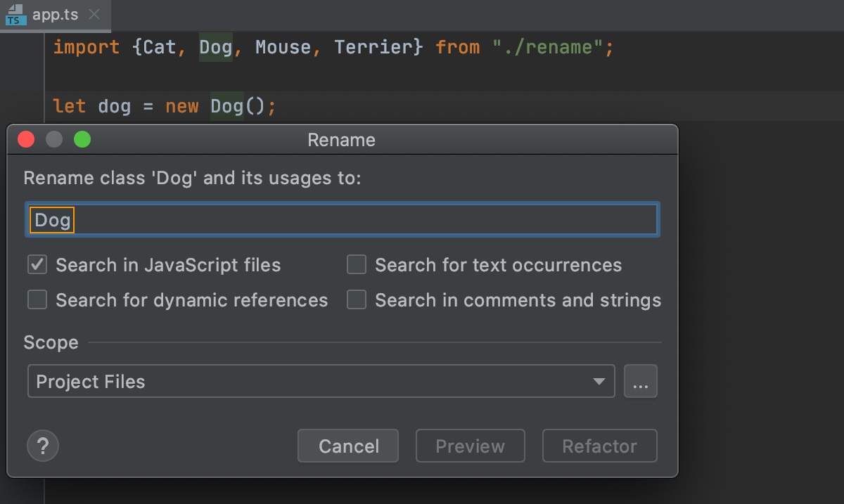Click Dog in the import statement
Viewport: 844px width, 504px height.
[x=215, y=48]
